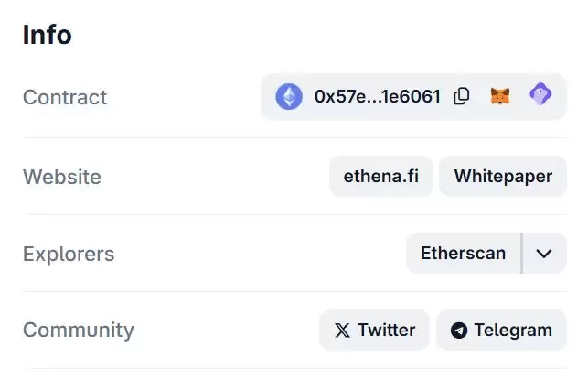Expand the explorers dropdown chevron

coord(544,254)
